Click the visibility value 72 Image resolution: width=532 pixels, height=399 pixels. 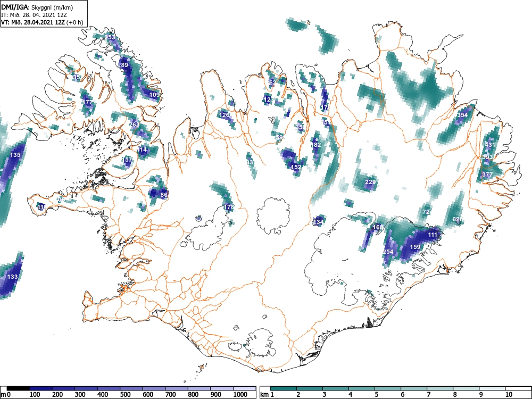pyautogui.click(x=426, y=212)
